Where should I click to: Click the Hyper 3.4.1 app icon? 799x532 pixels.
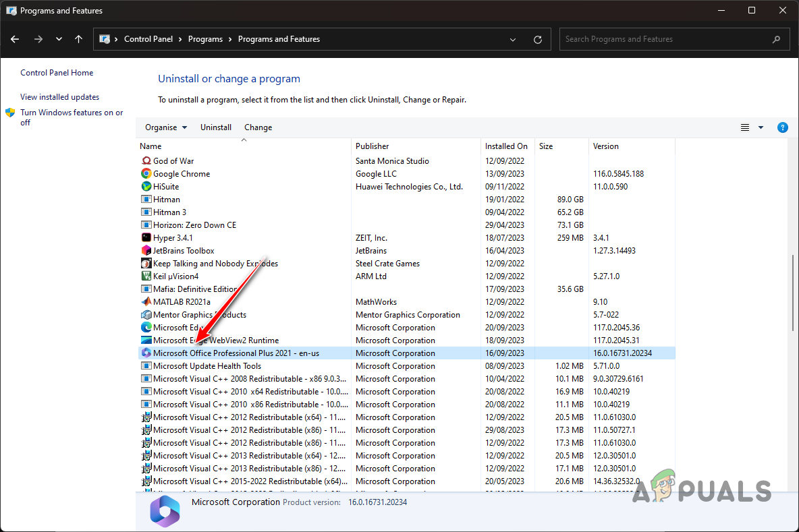146,237
